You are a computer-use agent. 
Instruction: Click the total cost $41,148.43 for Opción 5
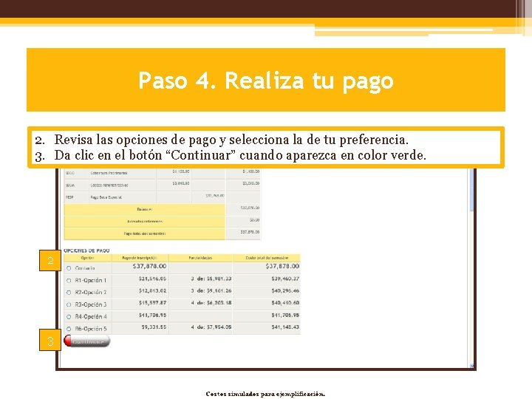pos(285,327)
